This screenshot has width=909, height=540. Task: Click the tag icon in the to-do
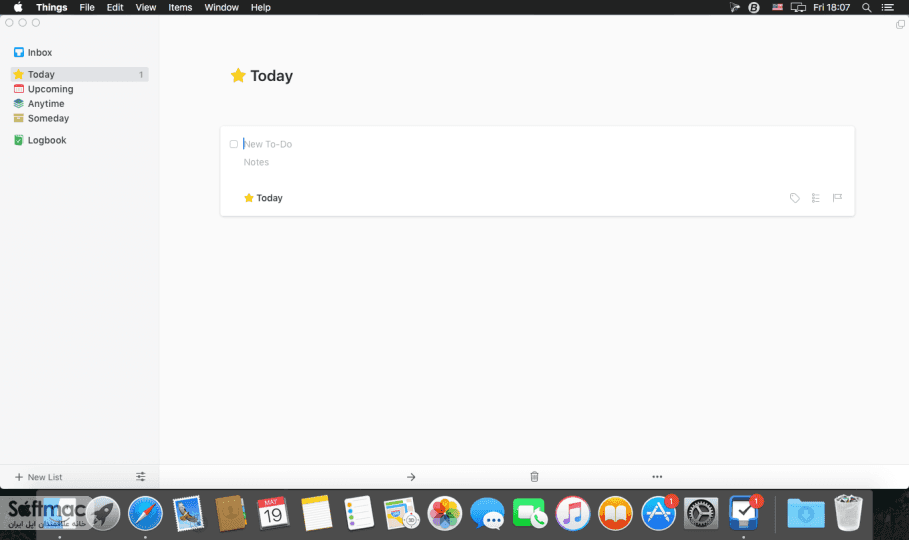pyautogui.click(x=795, y=198)
